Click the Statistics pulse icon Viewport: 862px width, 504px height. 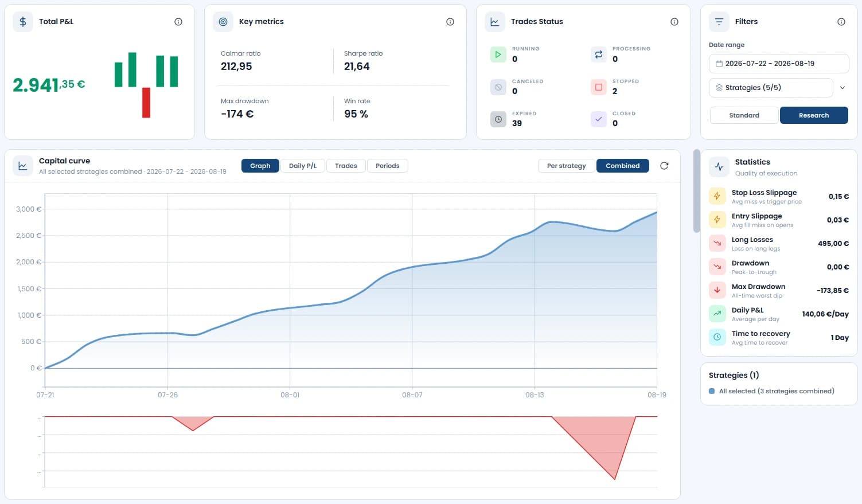(719, 167)
